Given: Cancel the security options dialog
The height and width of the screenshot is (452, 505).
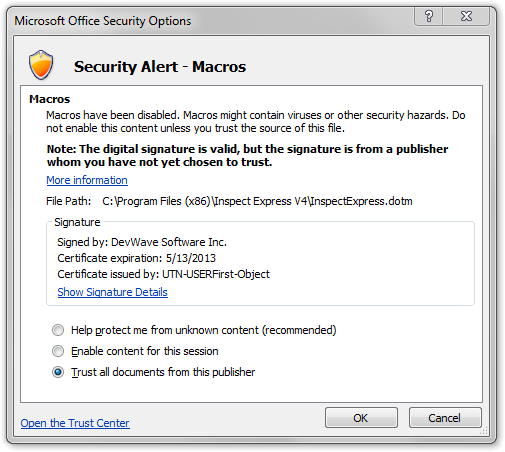Looking at the screenshot, I should click(445, 418).
